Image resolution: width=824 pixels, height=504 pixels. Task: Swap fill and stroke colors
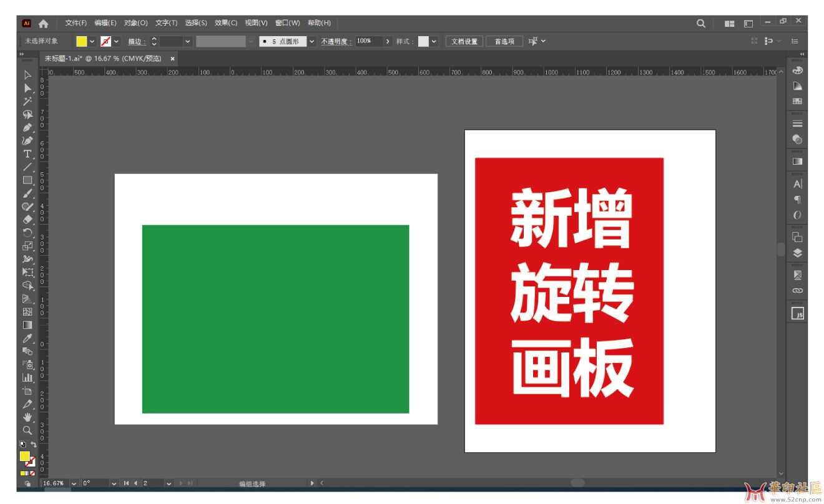[34, 444]
